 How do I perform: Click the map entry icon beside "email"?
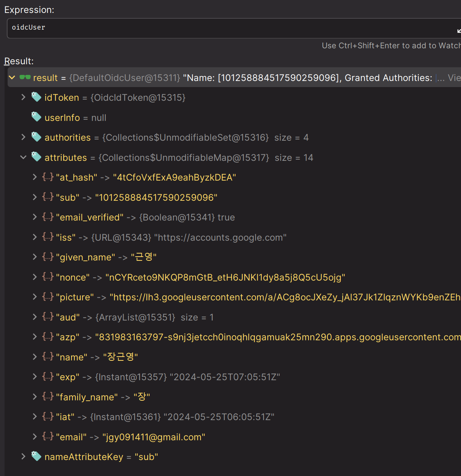pos(48,436)
